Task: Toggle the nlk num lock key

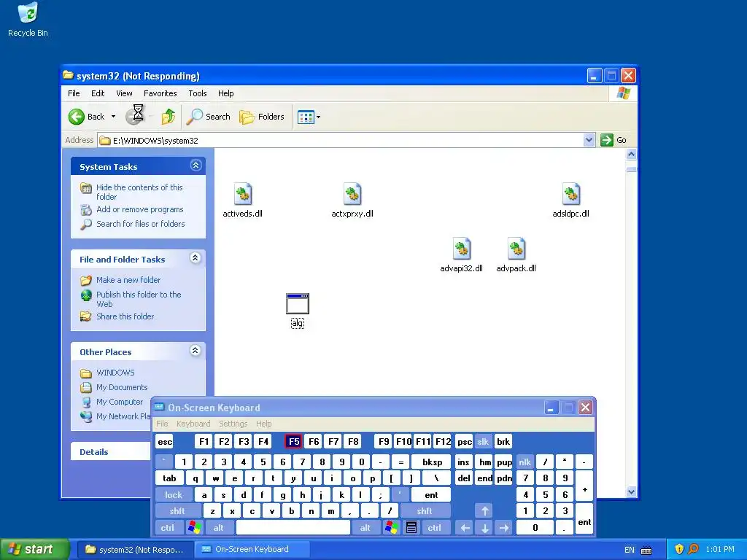Action: tap(525, 462)
